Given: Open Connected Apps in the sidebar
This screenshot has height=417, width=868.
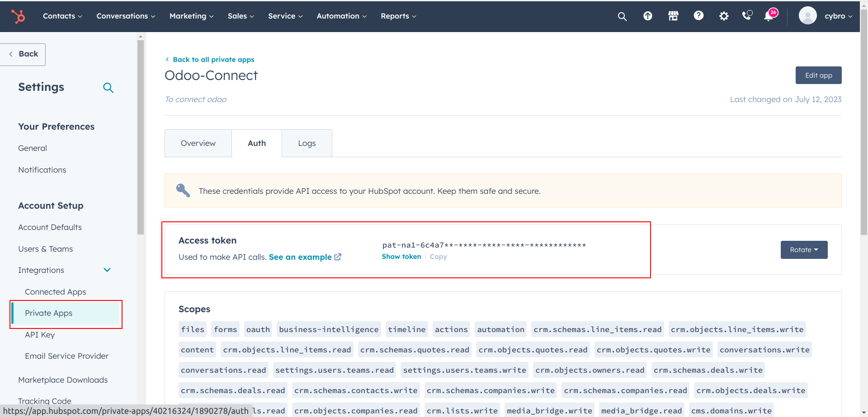Looking at the screenshot, I should pos(55,292).
